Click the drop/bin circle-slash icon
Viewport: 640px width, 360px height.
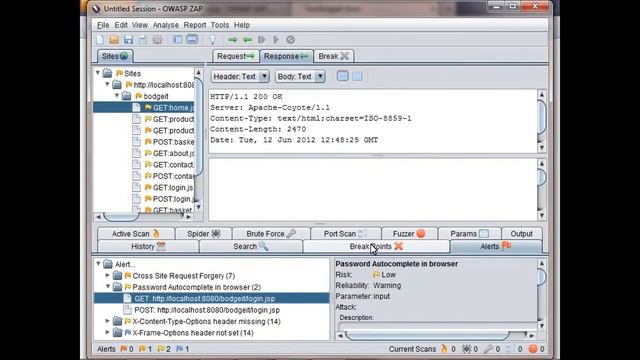290,40
